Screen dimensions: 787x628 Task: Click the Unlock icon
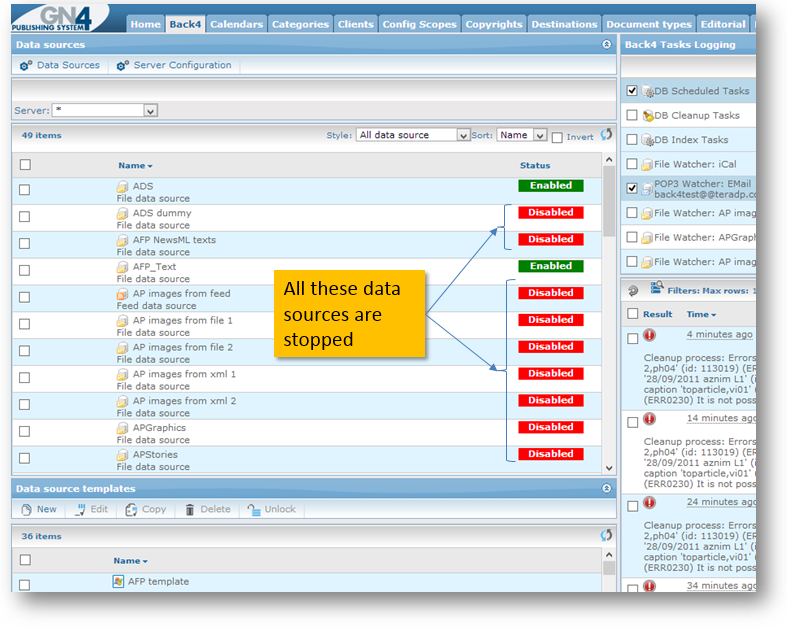click(x=254, y=510)
